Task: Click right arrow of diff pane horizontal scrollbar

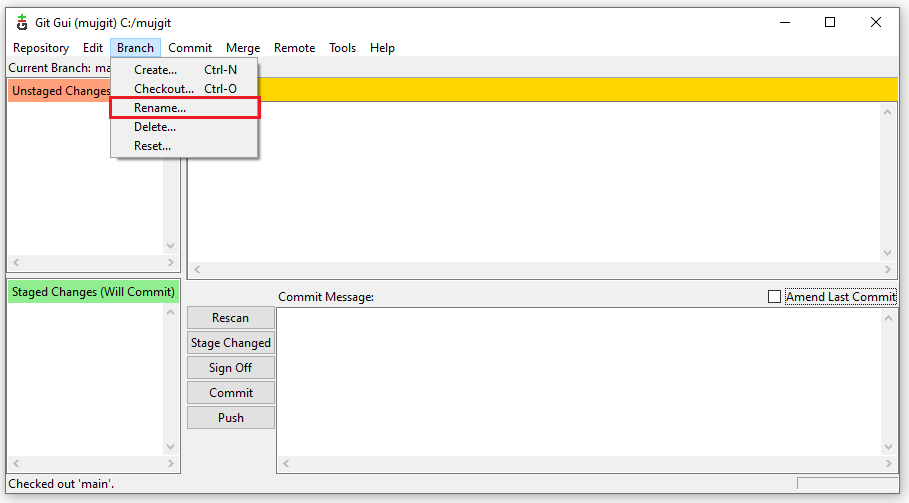Action: pyautogui.click(x=888, y=269)
